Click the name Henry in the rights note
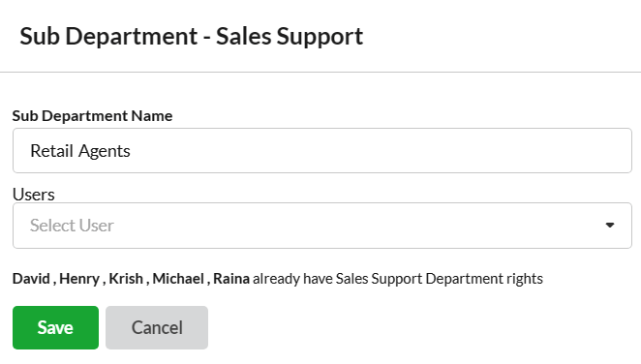 [x=79, y=279]
